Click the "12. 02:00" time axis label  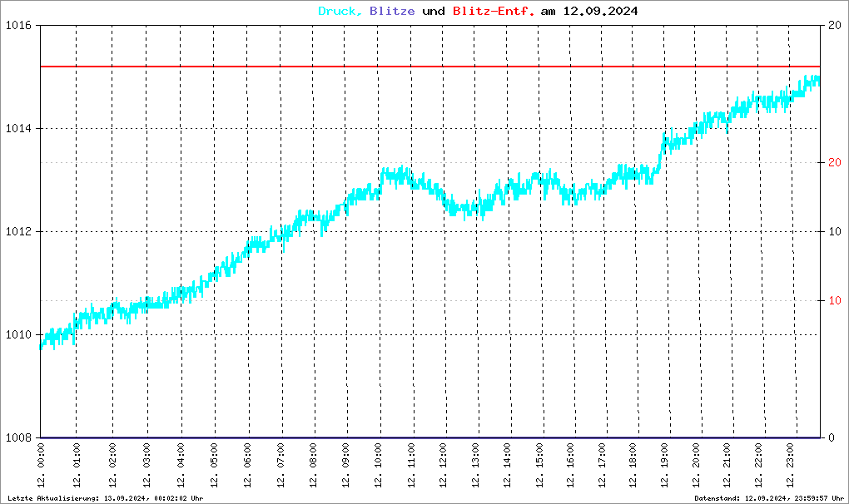(x=112, y=465)
